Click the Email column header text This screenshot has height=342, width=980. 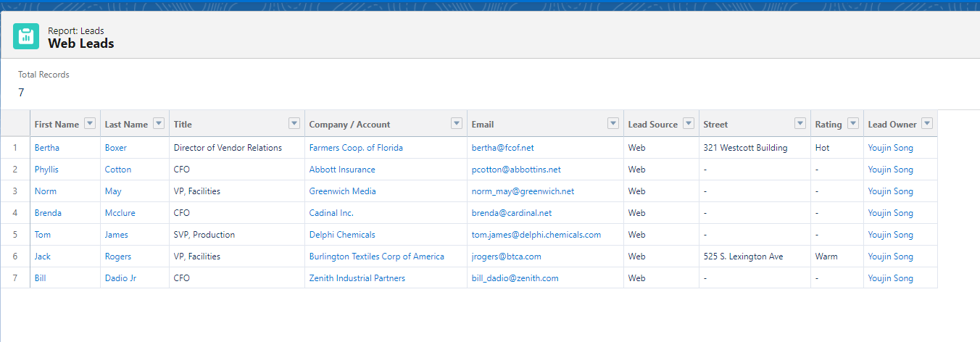[x=483, y=124]
